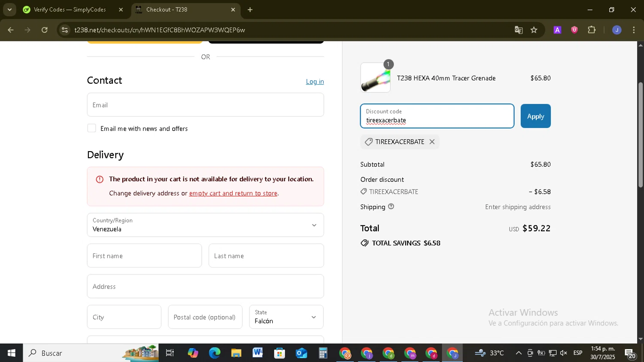This screenshot has height=362, width=644.
Task: Click the ESP language indicator
Action: click(578, 353)
